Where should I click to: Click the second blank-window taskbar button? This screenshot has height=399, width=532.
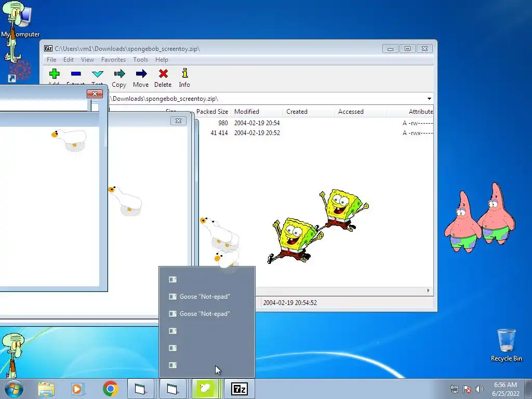click(172, 389)
